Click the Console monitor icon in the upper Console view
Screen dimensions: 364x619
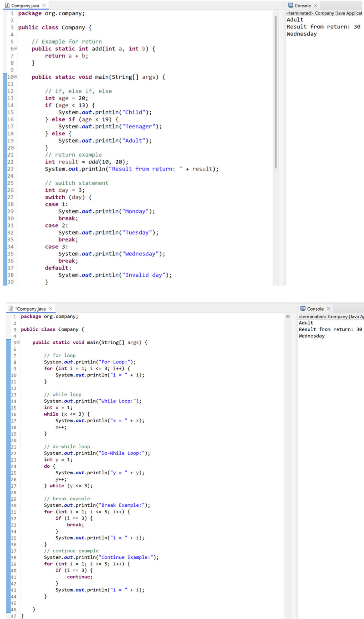pyautogui.click(x=291, y=5)
